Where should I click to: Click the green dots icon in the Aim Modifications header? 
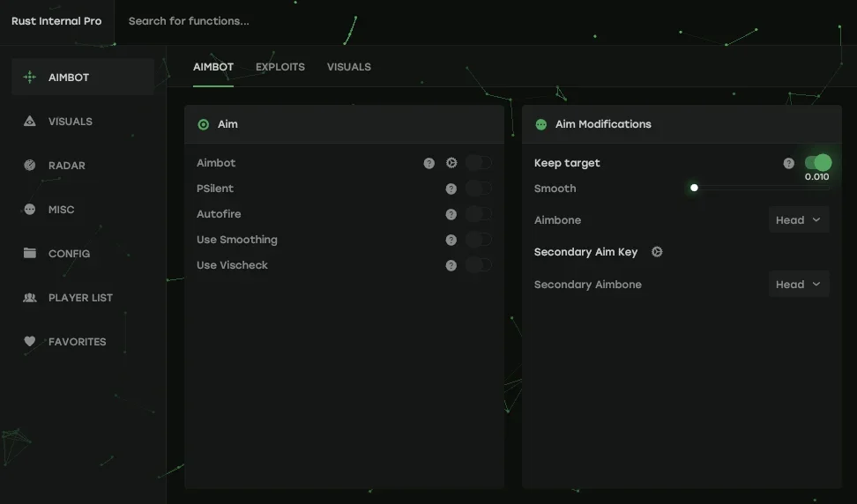pyautogui.click(x=541, y=124)
